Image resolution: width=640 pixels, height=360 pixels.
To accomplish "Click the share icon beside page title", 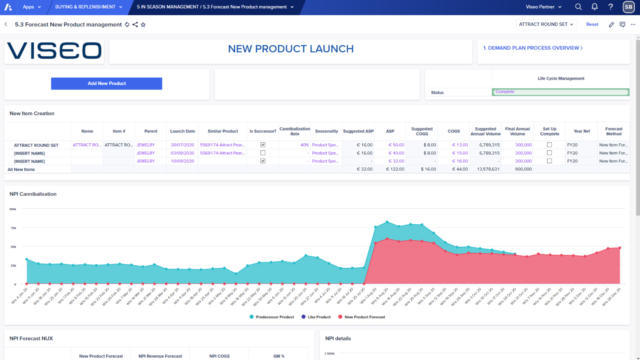I will 135,24.
